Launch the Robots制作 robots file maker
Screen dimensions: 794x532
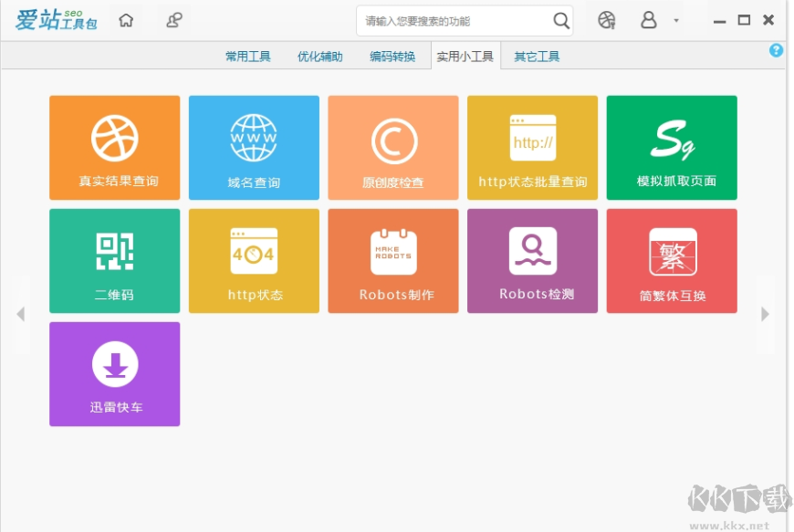click(393, 260)
